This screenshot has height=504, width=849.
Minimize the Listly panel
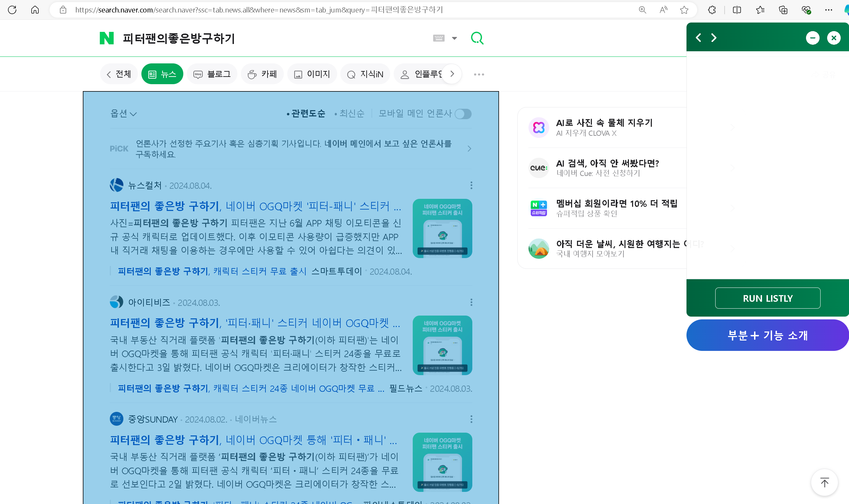pyautogui.click(x=813, y=38)
